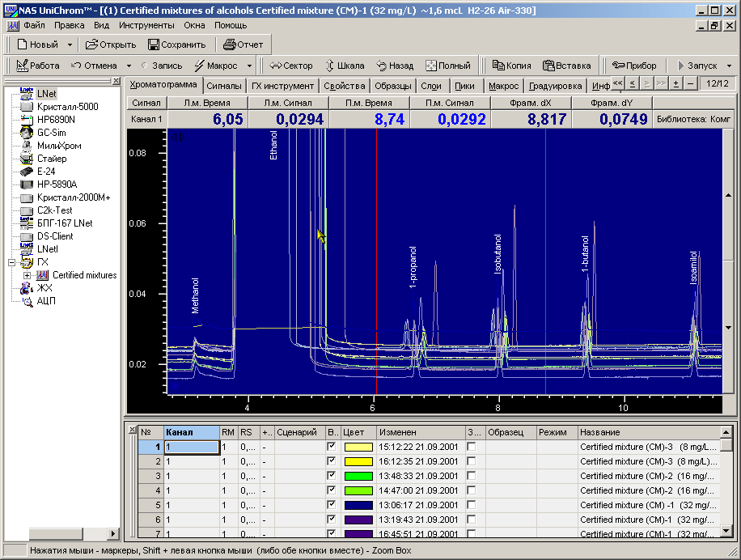Check the З... box in row 1

coord(471,447)
